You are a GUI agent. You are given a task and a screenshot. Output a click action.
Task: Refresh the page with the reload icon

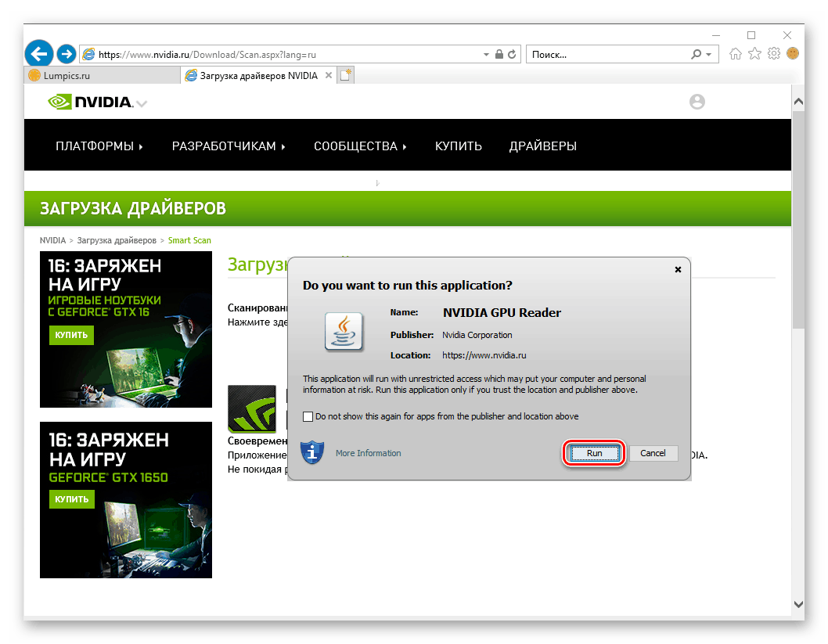point(512,54)
